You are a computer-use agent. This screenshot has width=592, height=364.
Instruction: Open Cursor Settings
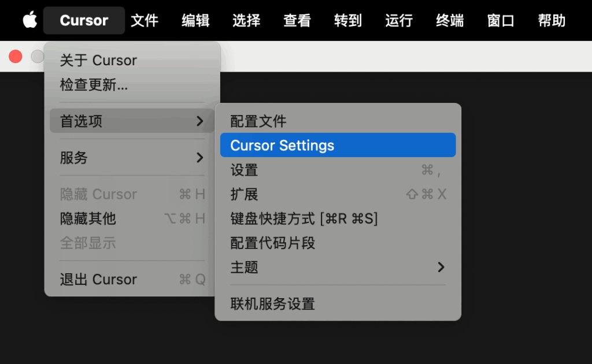coord(282,146)
